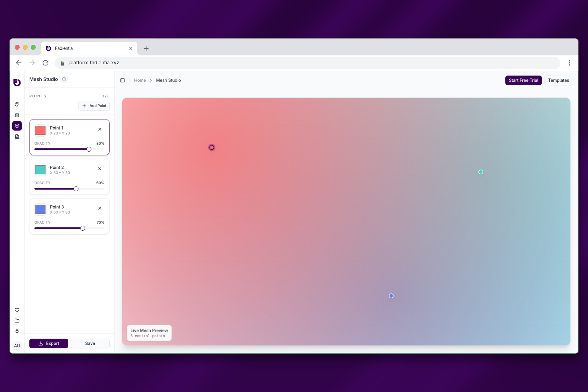Click the info icon next to Mesh Studio
Image resolution: width=588 pixels, height=392 pixels.
click(64, 79)
